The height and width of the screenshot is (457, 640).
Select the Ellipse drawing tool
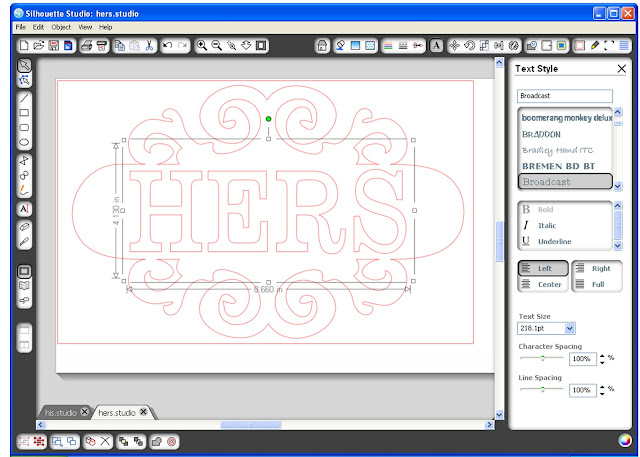coord(24,143)
